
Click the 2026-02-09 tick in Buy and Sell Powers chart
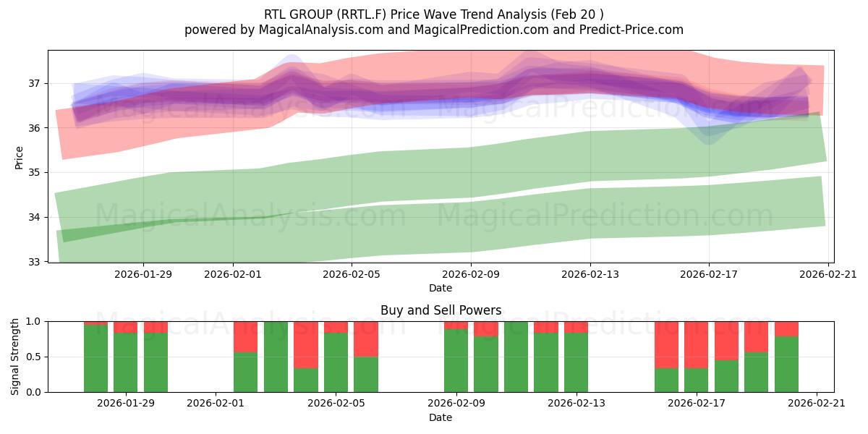click(x=456, y=404)
